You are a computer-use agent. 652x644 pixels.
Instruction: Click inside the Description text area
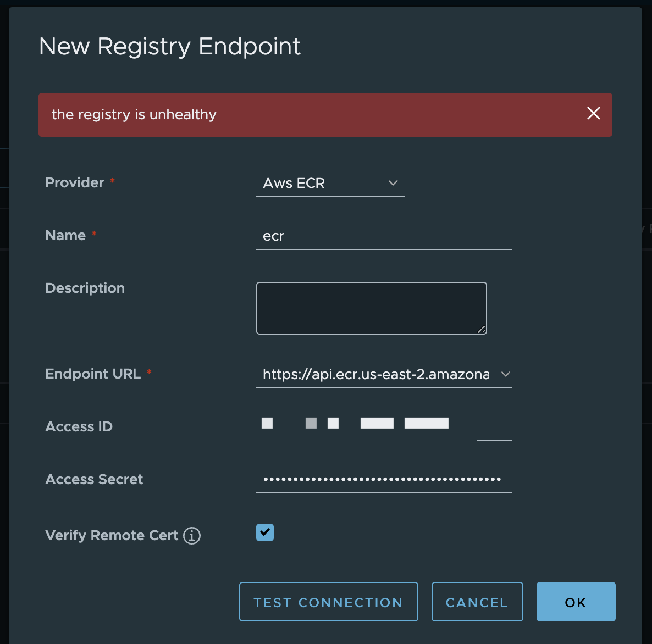371,308
